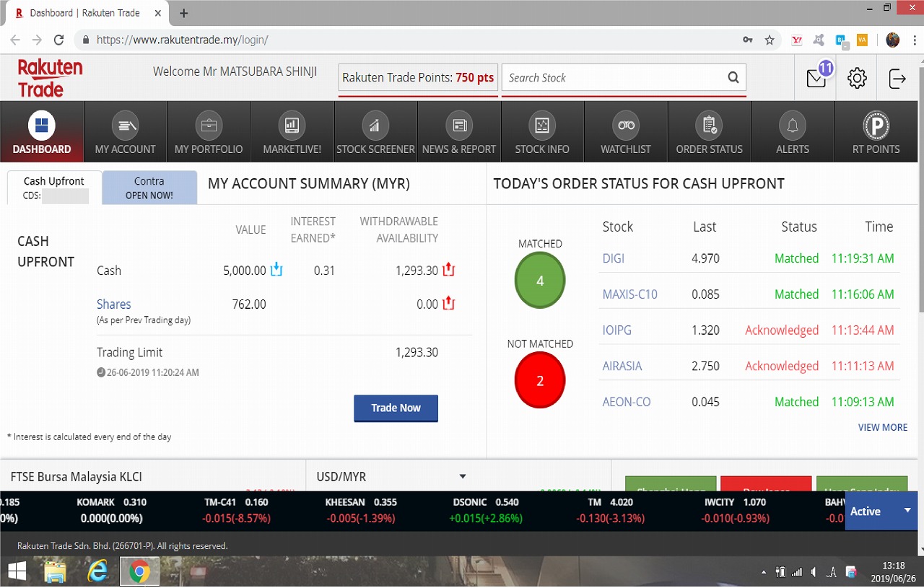Screen dimensions: 924x588
Task: Click the shares withdraw red arrow icon
Action: [448, 304]
